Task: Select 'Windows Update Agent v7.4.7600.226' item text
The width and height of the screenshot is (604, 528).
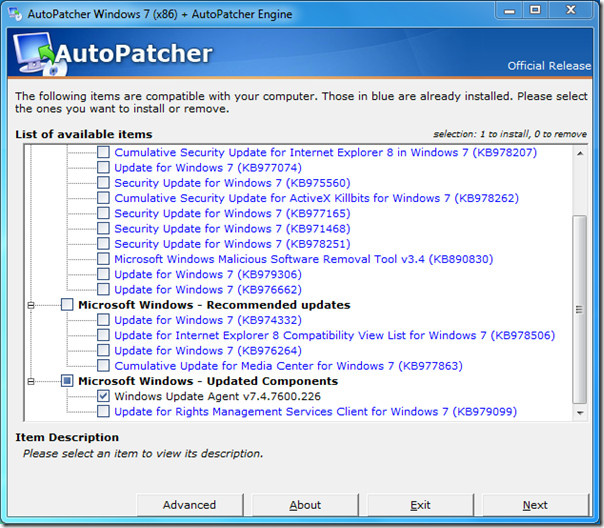Action: (218, 396)
